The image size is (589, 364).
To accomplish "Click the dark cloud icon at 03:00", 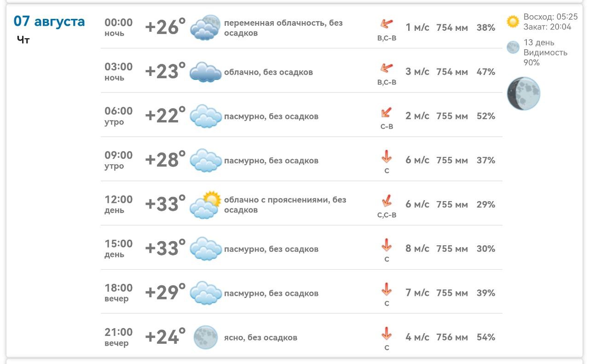I will point(205,72).
